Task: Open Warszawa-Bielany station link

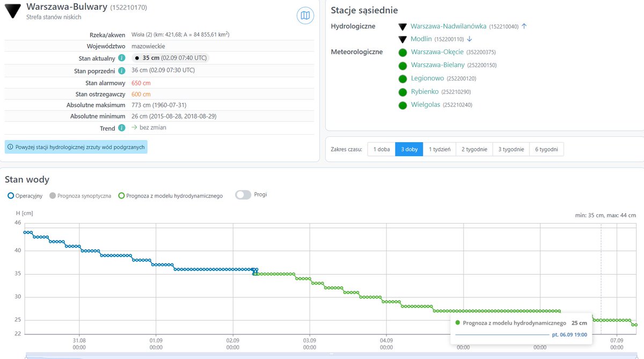Action: coord(437,65)
